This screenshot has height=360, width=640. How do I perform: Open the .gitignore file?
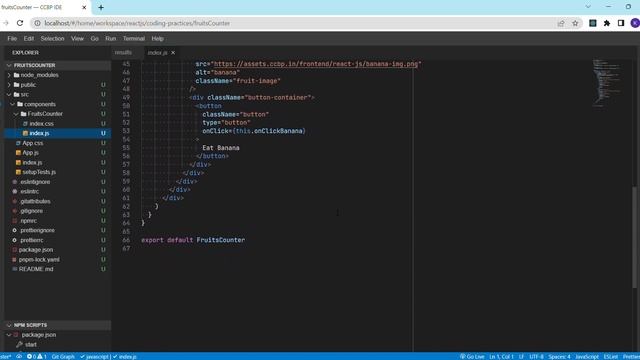57,211
